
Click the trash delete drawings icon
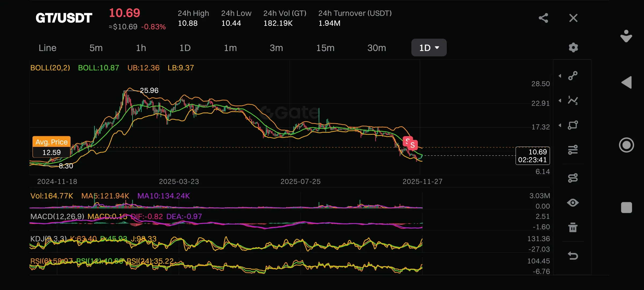[x=573, y=227]
